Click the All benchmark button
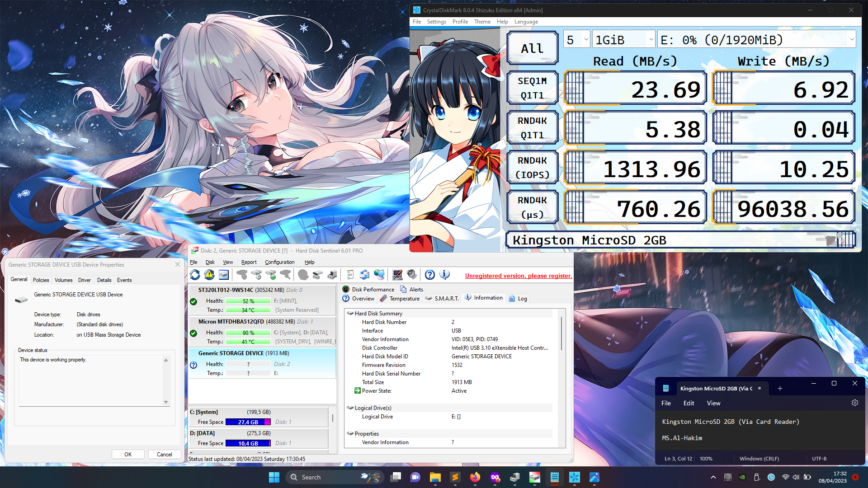 coord(532,48)
